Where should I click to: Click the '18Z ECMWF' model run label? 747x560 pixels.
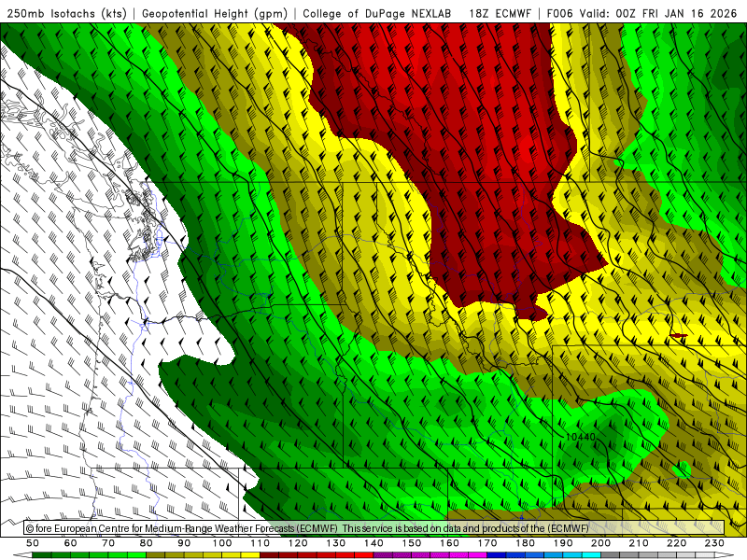[500, 13]
